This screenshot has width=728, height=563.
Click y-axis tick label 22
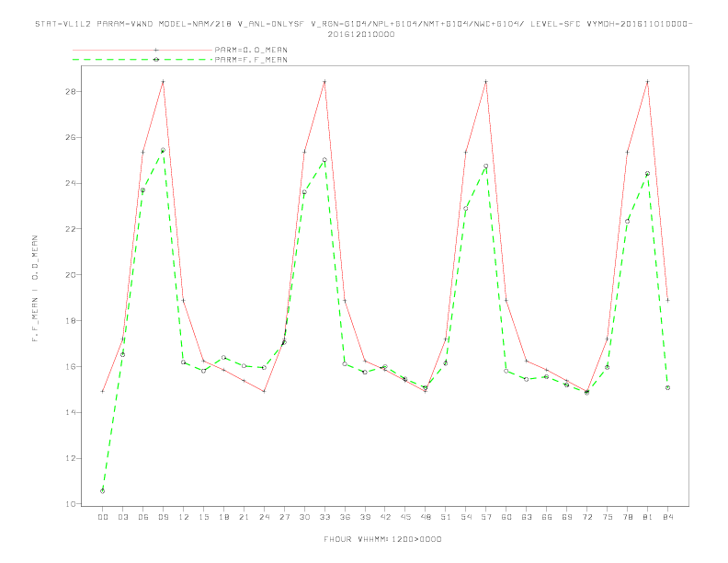pyautogui.click(x=71, y=229)
